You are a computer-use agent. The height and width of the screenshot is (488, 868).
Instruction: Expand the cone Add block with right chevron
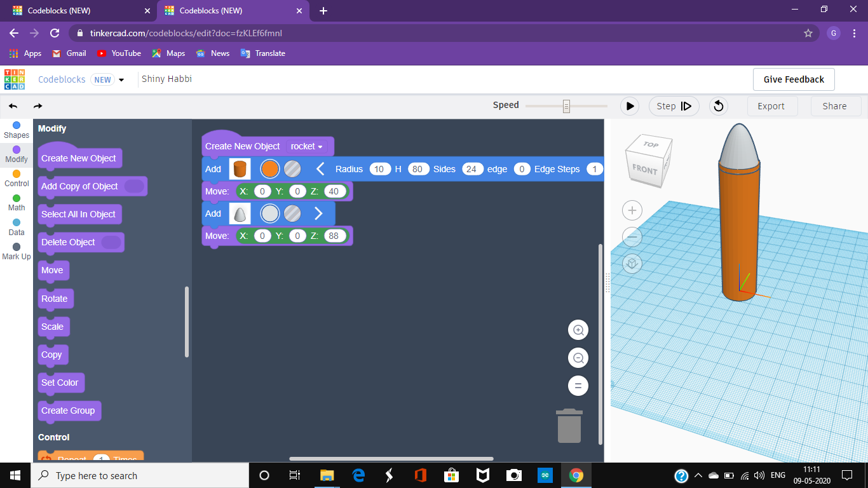(318, 213)
